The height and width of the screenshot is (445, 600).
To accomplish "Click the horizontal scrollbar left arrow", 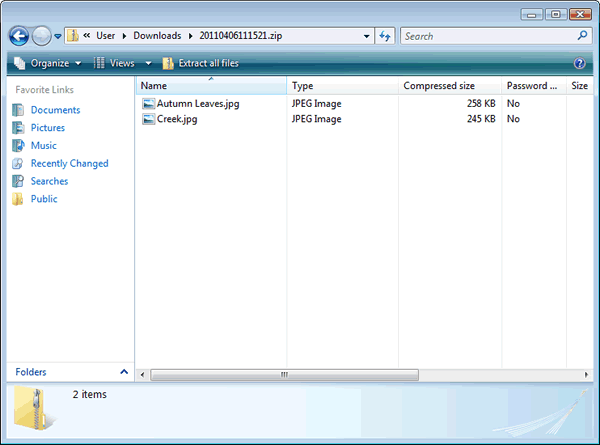I will point(142,375).
